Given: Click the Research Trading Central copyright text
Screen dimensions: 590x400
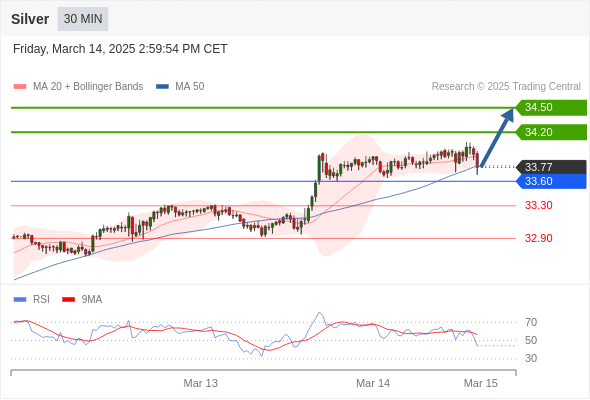Looking at the screenshot, I should (x=506, y=87).
